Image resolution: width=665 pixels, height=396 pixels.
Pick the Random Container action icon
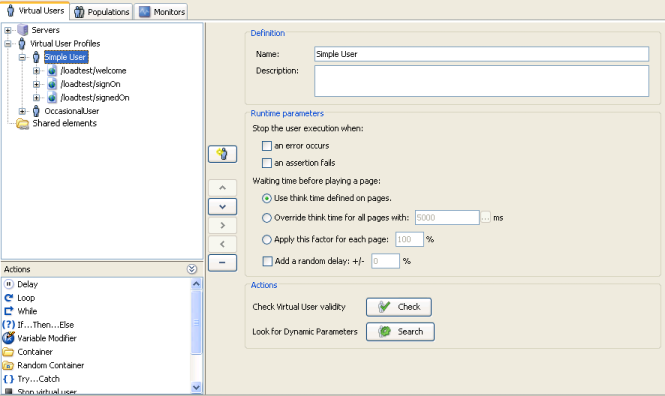pos(8,365)
